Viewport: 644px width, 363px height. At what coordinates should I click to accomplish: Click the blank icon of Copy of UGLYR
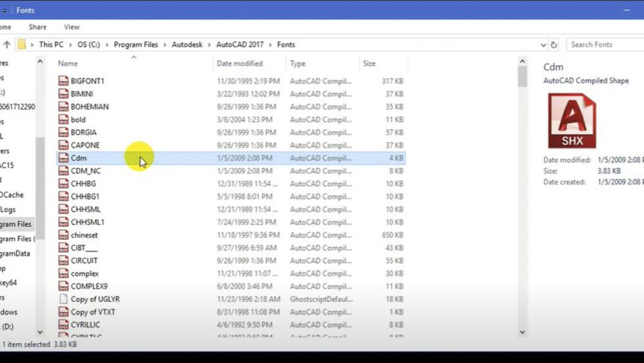coord(63,299)
